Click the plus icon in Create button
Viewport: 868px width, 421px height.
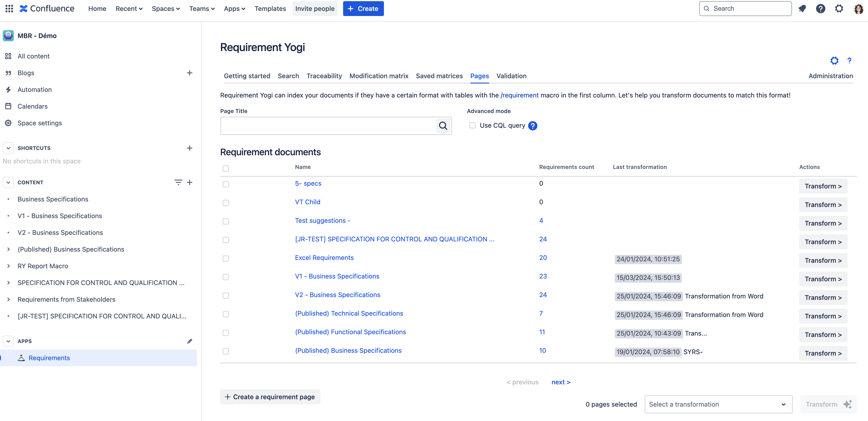pos(351,8)
